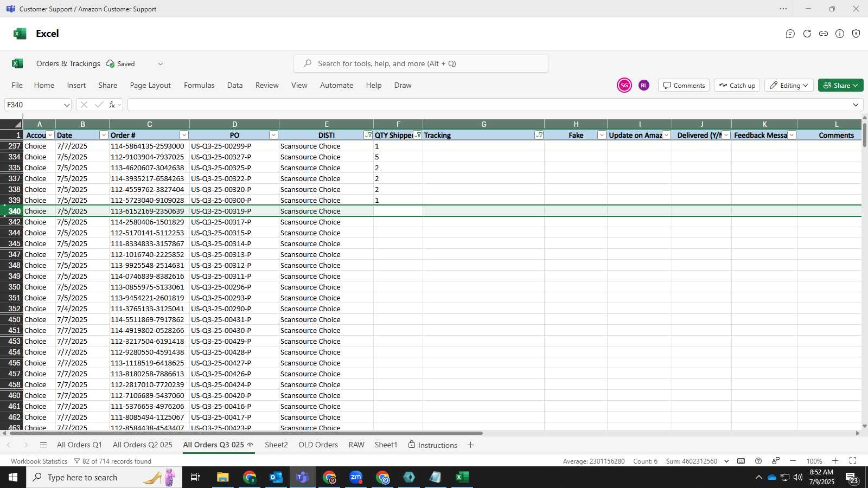This screenshot has width=868, height=488.
Task: Copy link icon in Teams header
Action: 824,34
